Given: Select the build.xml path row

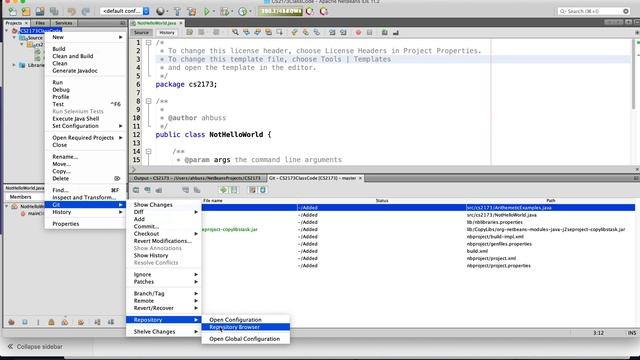Looking at the screenshot, I should (477, 251).
